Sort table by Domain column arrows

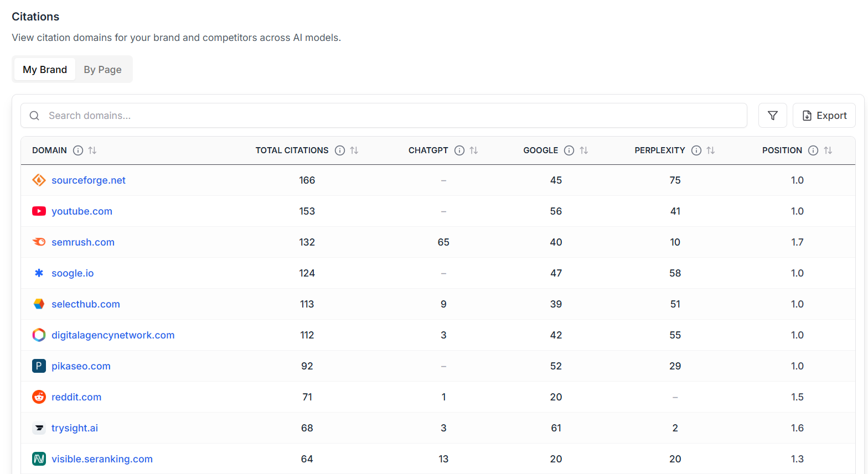[92, 150]
